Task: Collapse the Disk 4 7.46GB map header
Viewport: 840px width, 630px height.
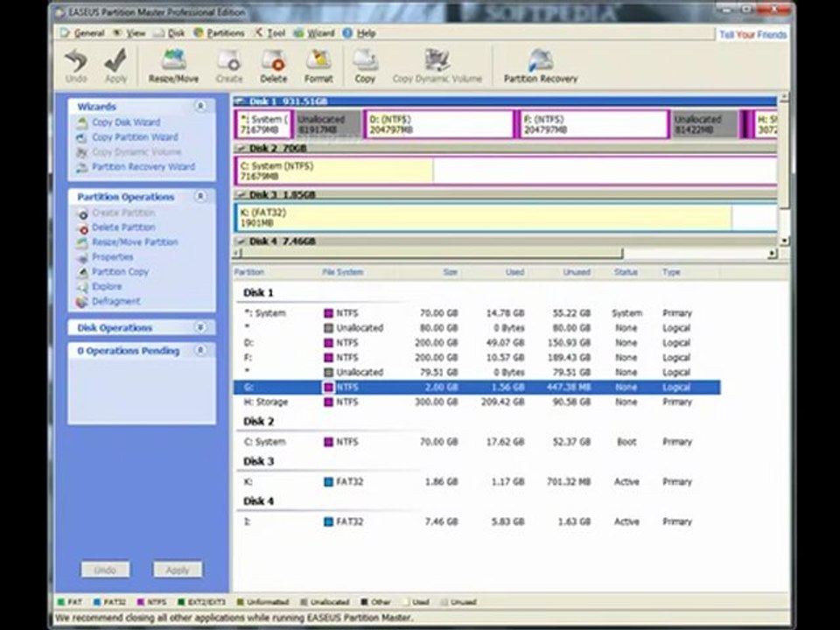Action: pos(241,241)
